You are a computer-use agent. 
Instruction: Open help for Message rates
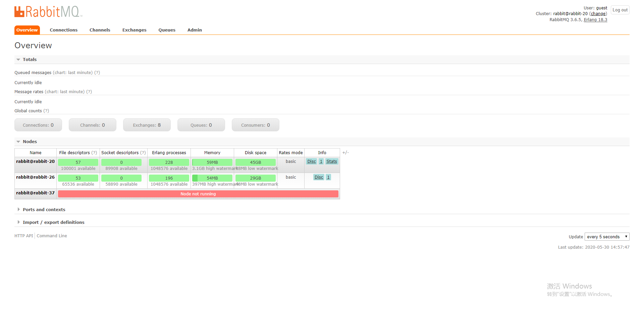point(89,92)
